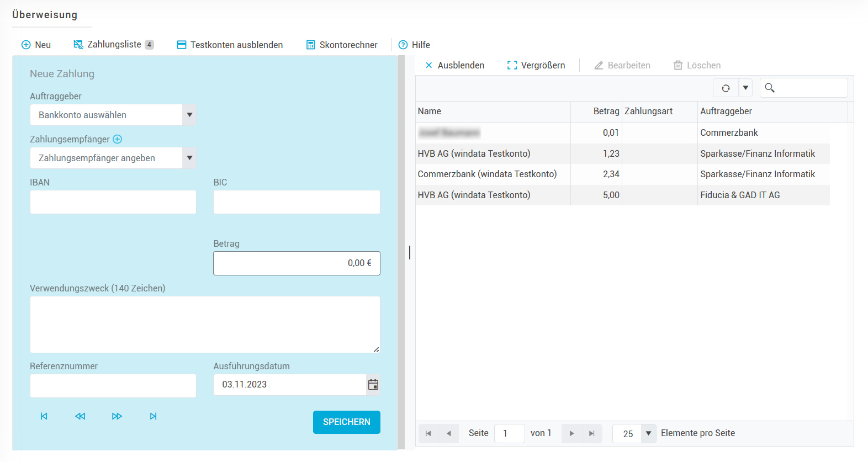Click Neu to create new payment

coord(36,45)
